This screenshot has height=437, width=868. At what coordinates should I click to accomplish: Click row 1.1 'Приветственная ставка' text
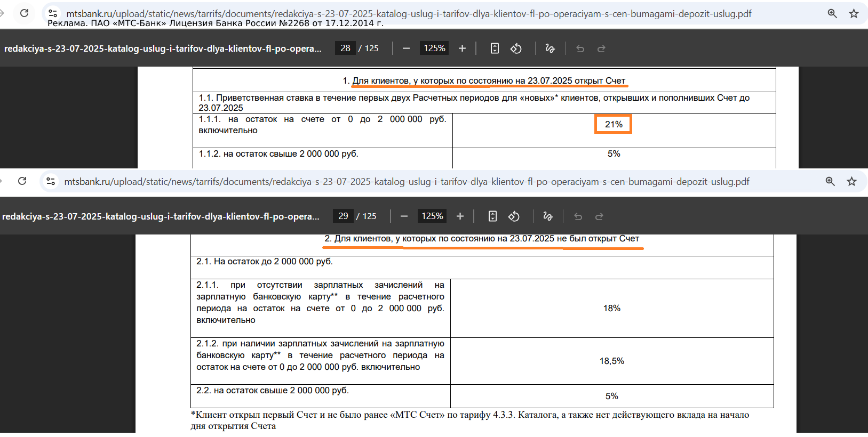474,102
